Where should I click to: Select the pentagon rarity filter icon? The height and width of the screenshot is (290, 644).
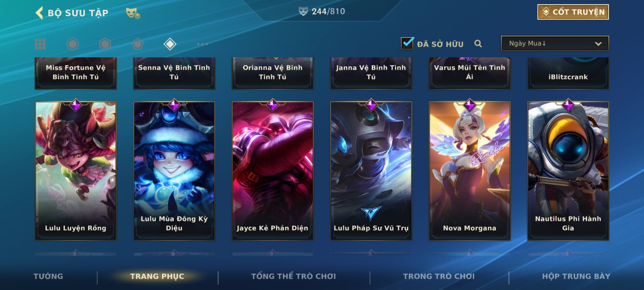[x=137, y=44]
